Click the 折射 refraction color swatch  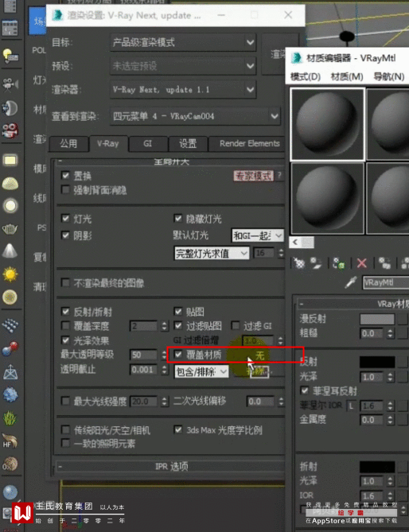tap(377, 467)
